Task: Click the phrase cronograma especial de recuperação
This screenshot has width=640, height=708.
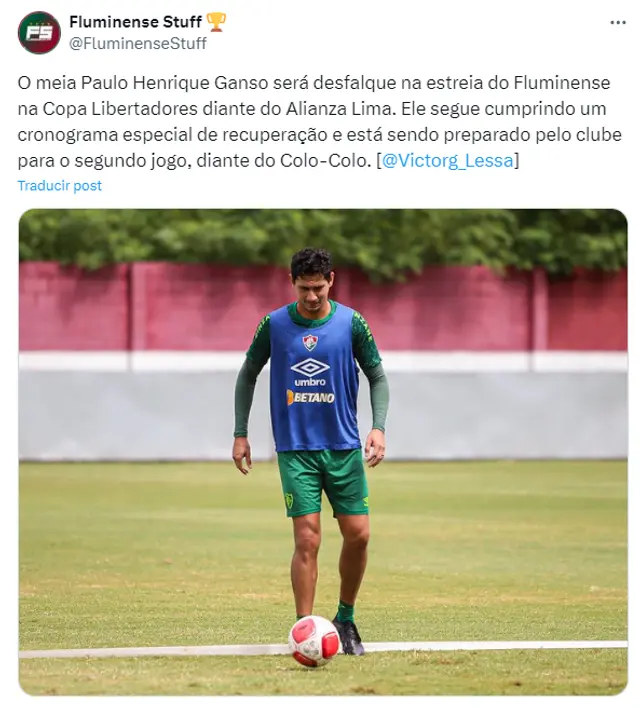Action: [173, 135]
